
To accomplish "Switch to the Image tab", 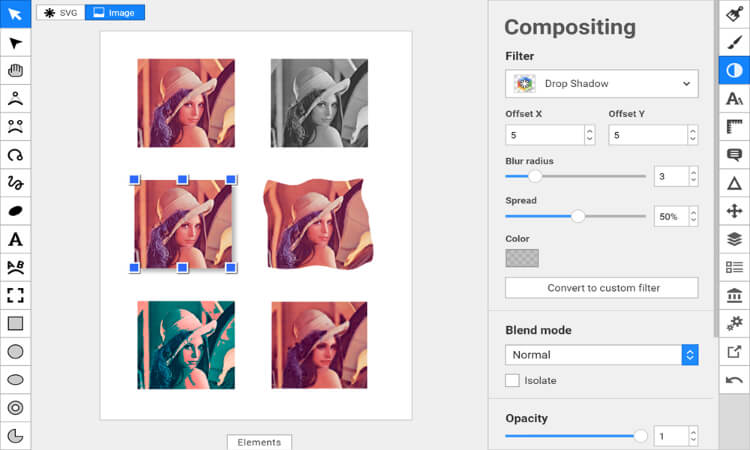I will 115,12.
